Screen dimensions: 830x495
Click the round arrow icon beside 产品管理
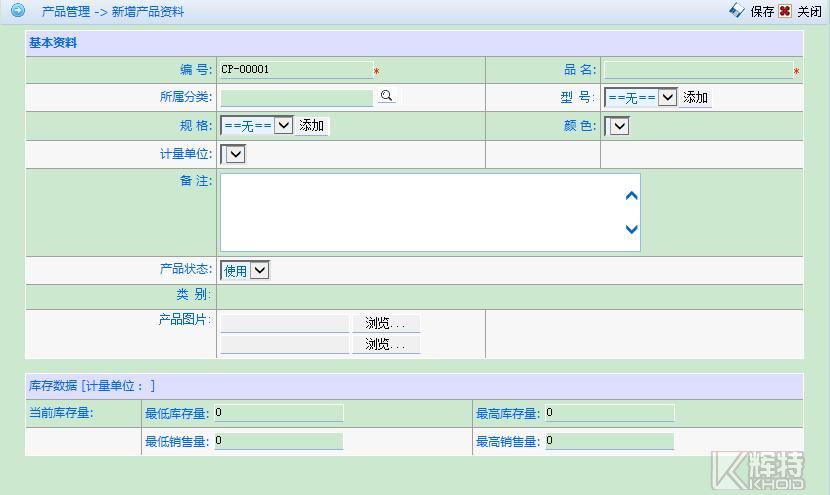coord(17,11)
